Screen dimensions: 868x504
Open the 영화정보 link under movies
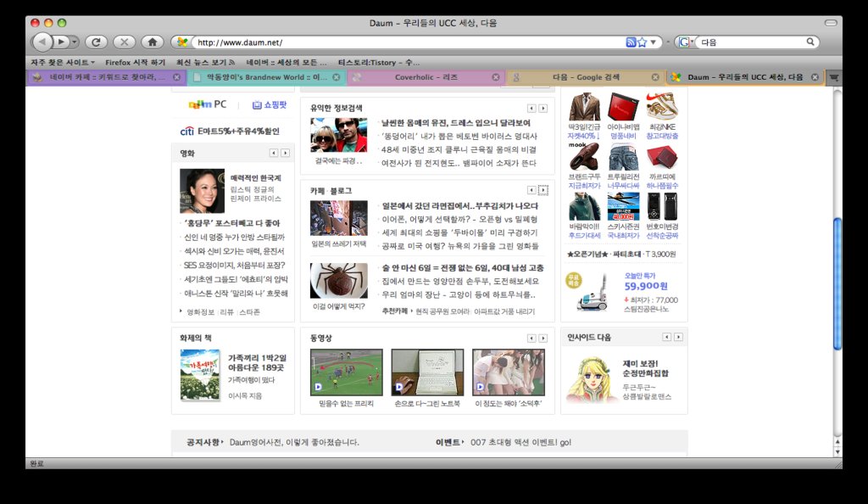(x=200, y=312)
